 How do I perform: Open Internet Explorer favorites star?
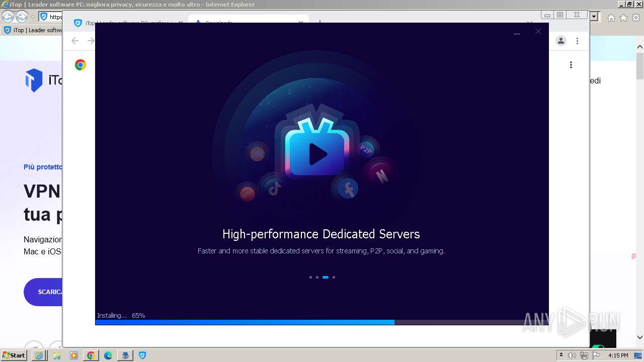click(x=623, y=18)
